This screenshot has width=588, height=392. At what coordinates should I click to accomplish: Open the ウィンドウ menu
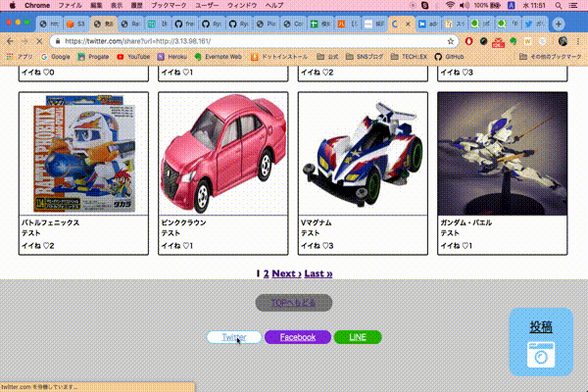point(242,5)
